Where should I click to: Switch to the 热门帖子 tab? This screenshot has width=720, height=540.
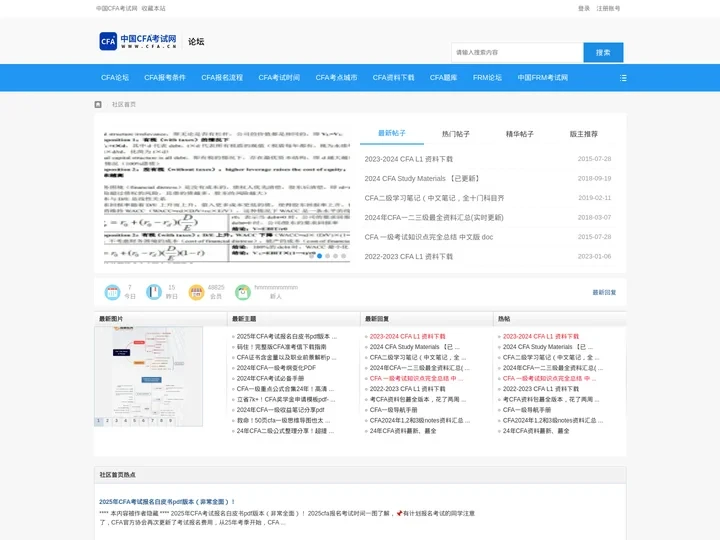[x=456, y=134]
